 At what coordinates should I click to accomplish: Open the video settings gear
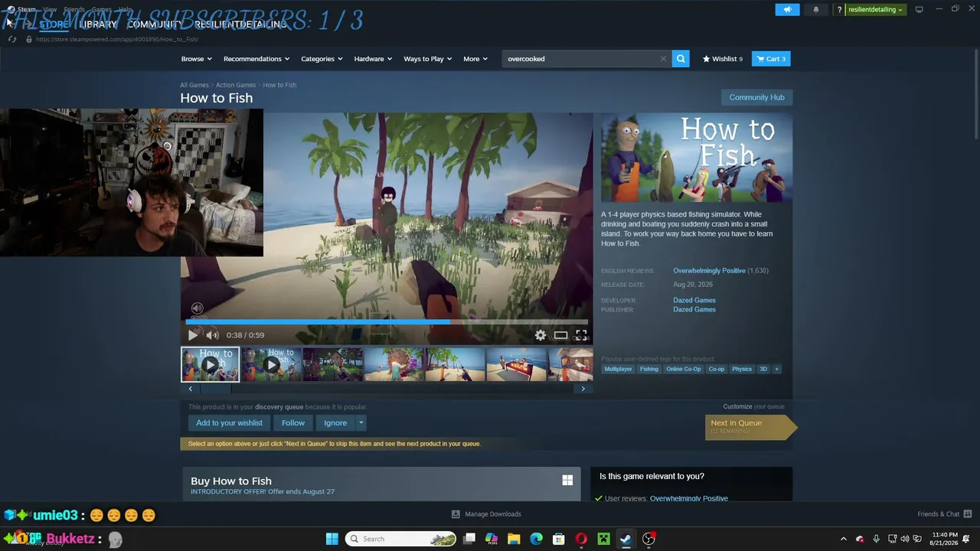point(541,335)
